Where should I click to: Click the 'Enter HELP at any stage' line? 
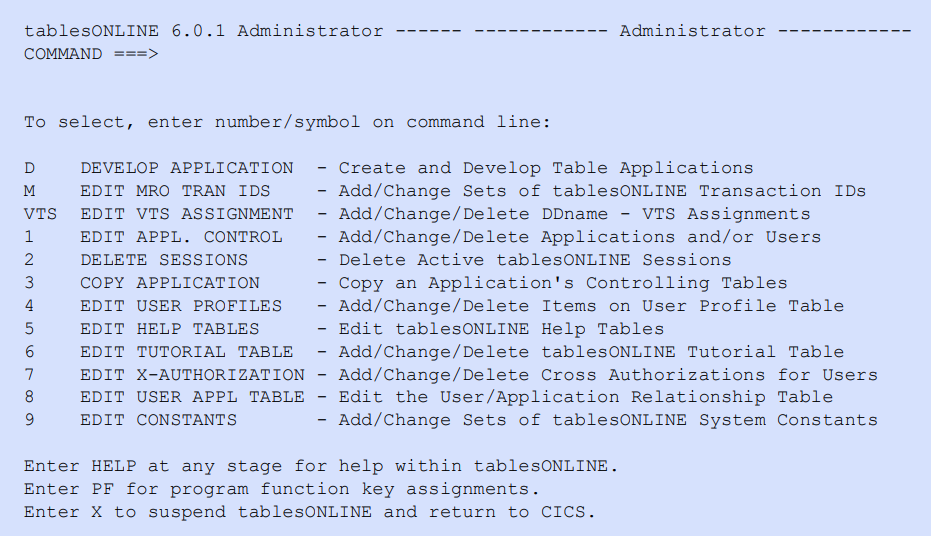[321, 466]
